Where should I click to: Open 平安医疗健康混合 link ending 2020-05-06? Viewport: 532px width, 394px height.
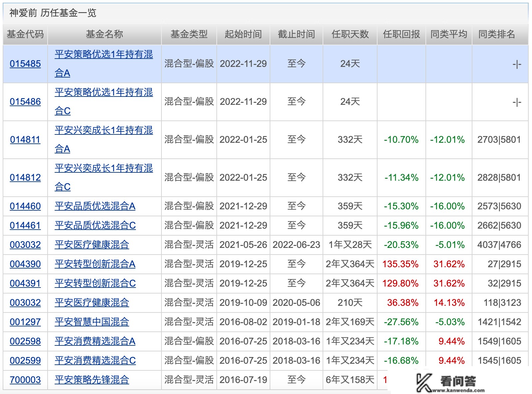click(92, 303)
